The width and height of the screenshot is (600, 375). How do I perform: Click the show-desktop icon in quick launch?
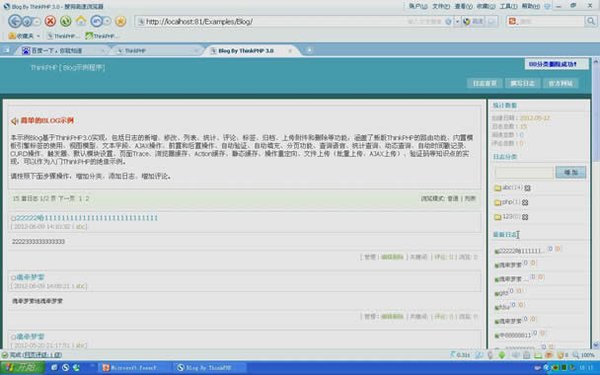54,368
